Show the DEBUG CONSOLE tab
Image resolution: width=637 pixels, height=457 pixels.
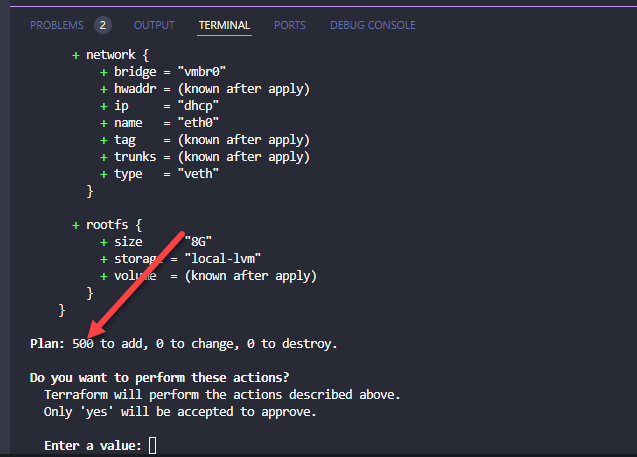[372, 25]
